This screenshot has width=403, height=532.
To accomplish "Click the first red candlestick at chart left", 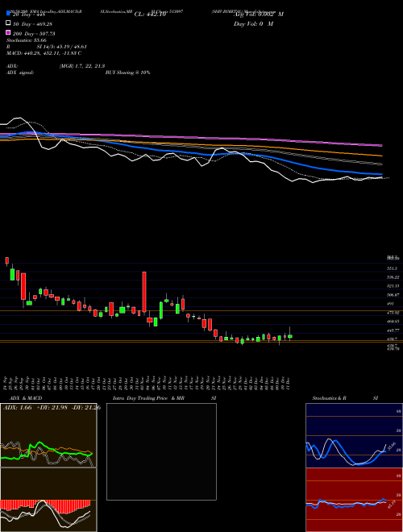I will pyautogui.click(x=6, y=260).
